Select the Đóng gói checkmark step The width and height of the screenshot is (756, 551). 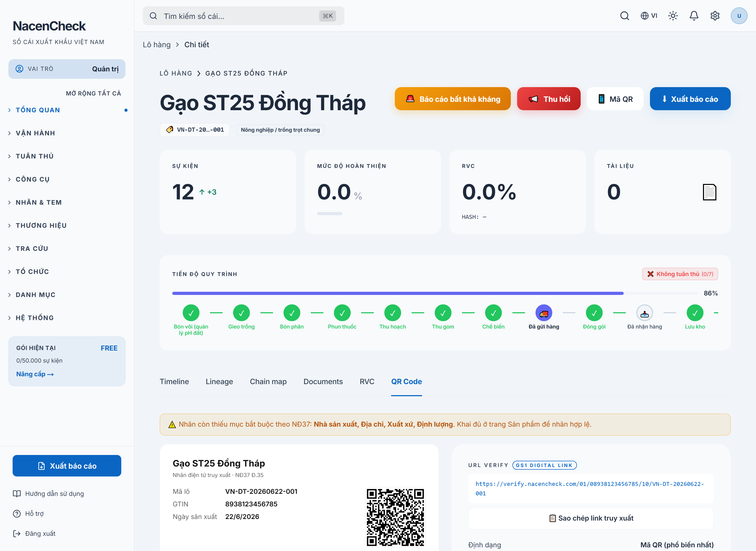pyautogui.click(x=594, y=313)
